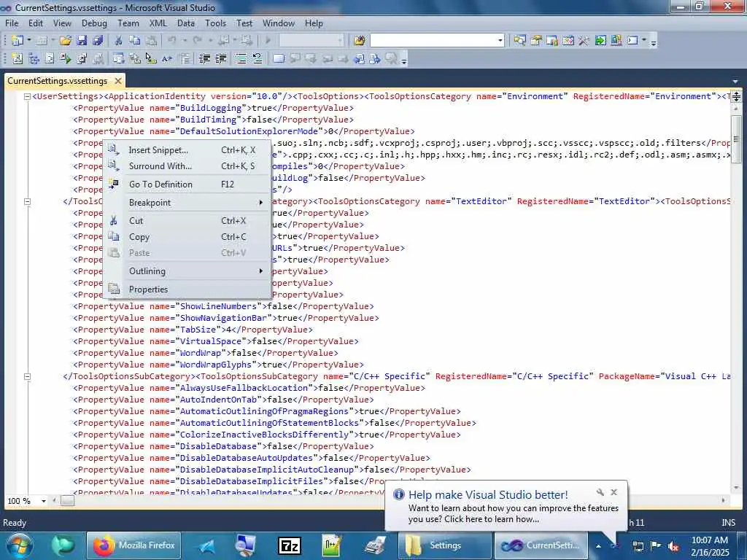Expand the Breakpoint submenu in context menu
747x560 pixels.
[187, 203]
